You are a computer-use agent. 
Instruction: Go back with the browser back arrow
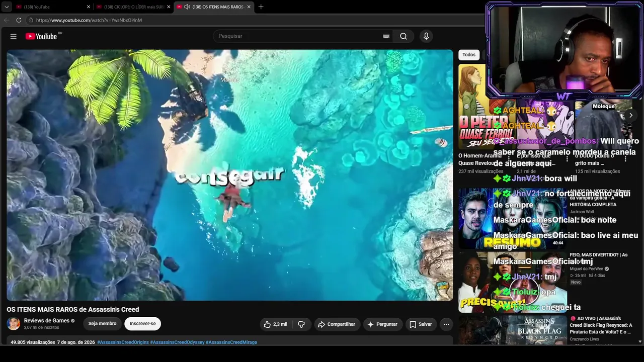(x=7, y=20)
